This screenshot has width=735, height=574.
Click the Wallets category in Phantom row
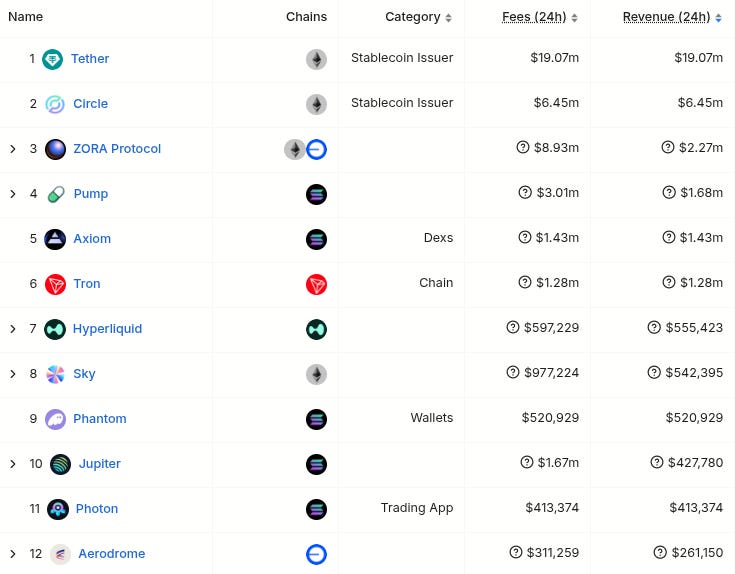pyautogui.click(x=432, y=417)
